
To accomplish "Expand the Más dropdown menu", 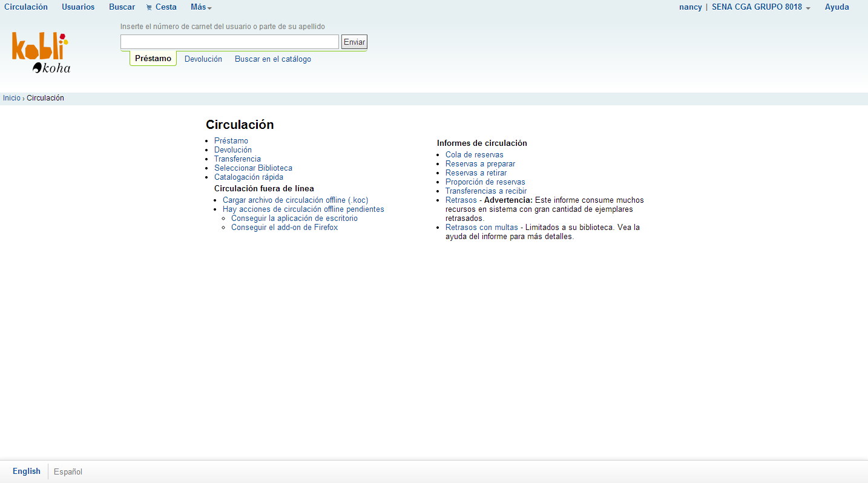I will (x=200, y=7).
